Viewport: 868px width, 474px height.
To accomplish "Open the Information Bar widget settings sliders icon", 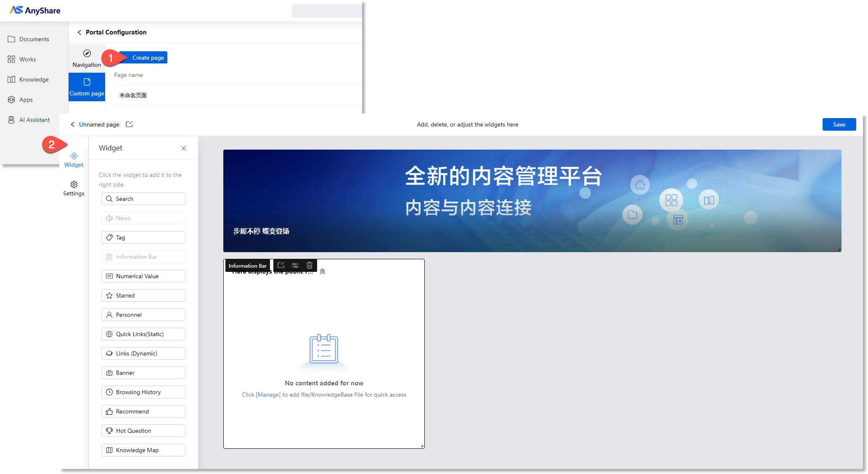I will click(295, 265).
